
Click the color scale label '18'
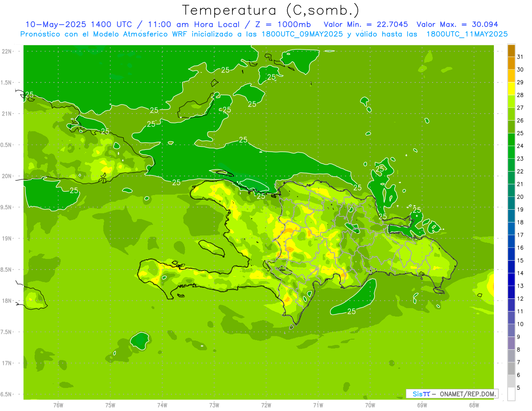[x=520, y=222]
